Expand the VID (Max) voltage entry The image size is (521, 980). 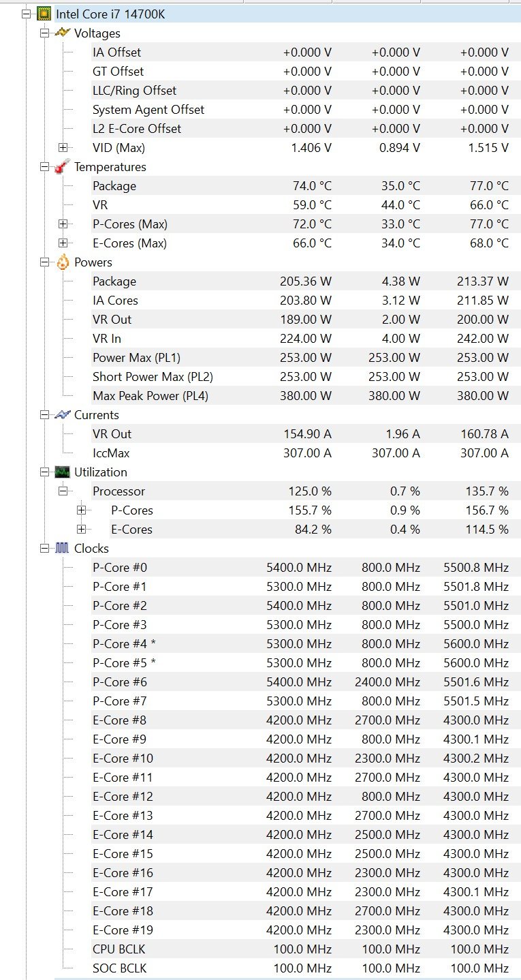coord(63,147)
